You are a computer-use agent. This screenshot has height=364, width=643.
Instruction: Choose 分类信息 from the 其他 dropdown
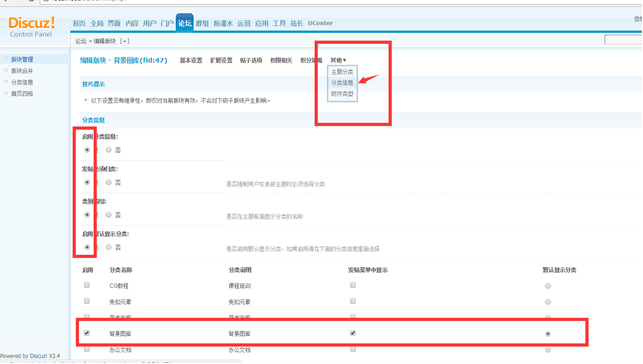[342, 83]
